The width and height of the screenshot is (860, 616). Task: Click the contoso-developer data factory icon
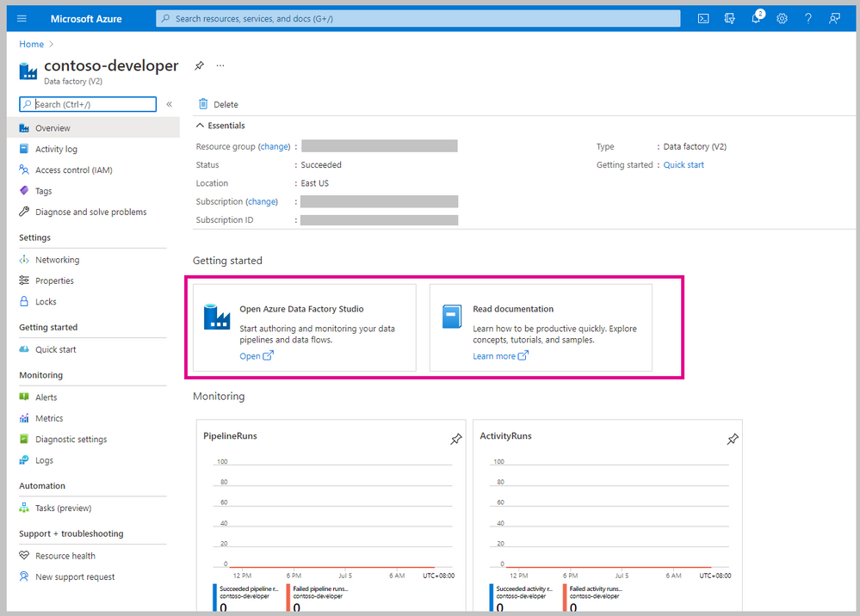[28, 71]
